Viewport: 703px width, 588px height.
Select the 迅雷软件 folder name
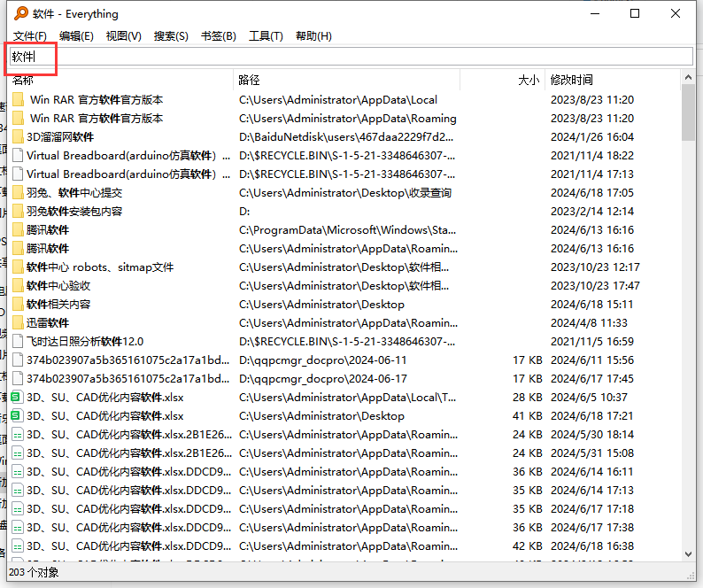(x=48, y=323)
